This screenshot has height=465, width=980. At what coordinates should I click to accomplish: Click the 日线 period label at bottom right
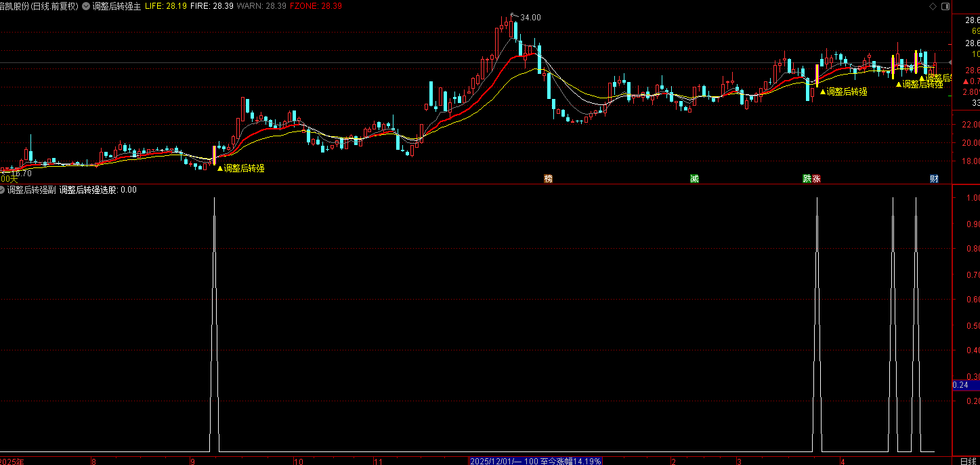969,460
